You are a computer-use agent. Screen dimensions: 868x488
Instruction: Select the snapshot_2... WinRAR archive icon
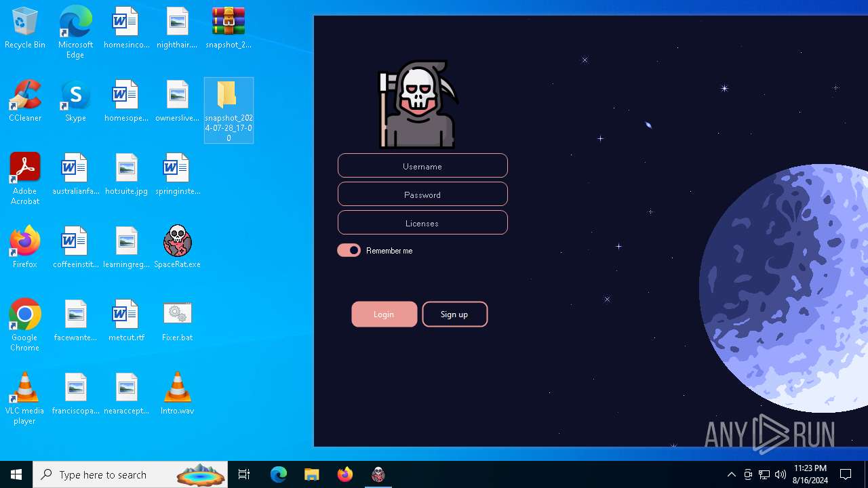pos(229,28)
